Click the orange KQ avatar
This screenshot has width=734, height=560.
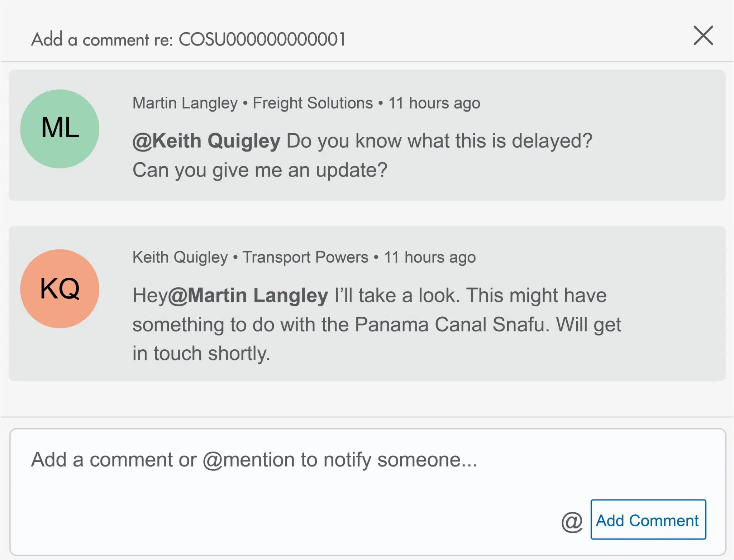click(60, 288)
